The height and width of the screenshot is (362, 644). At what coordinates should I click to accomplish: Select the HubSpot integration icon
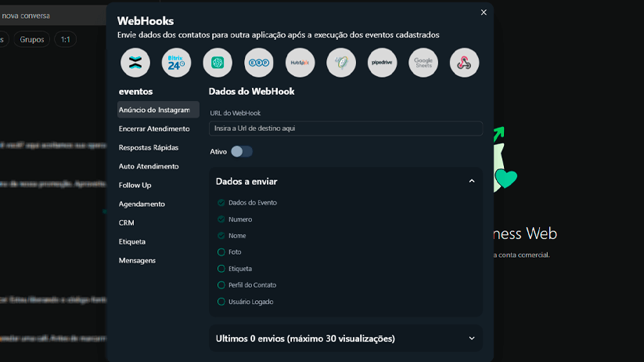300,63
